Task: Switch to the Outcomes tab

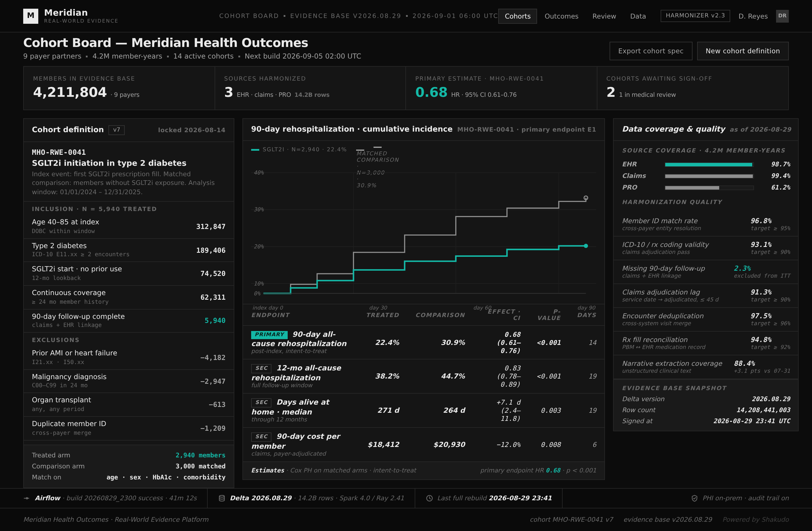Action: [x=561, y=16]
